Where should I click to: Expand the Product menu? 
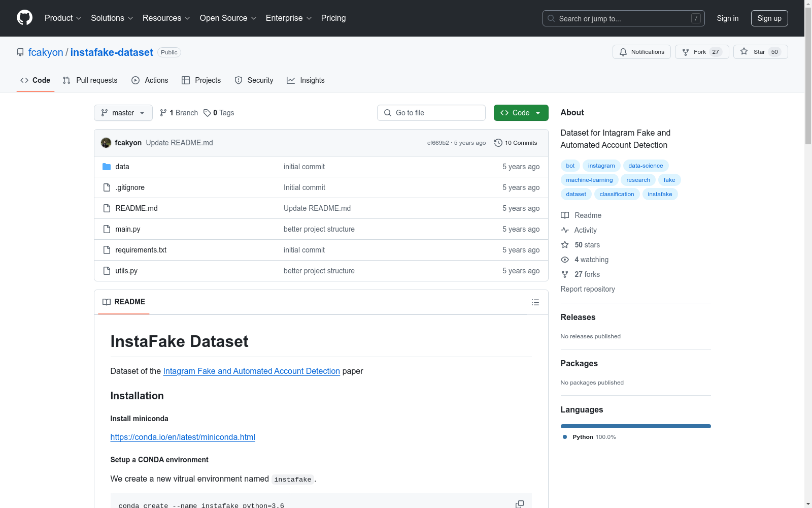(x=63, y=18)
